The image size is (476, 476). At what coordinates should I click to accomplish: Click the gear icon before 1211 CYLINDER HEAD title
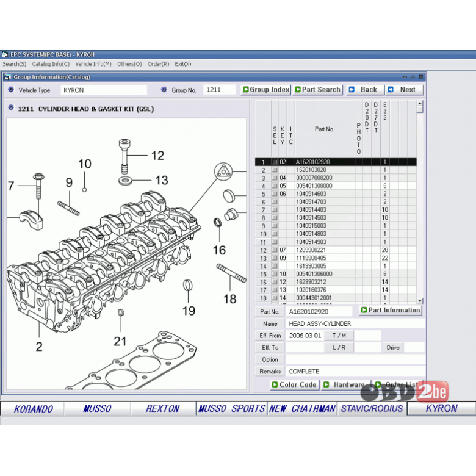[11, 108]
